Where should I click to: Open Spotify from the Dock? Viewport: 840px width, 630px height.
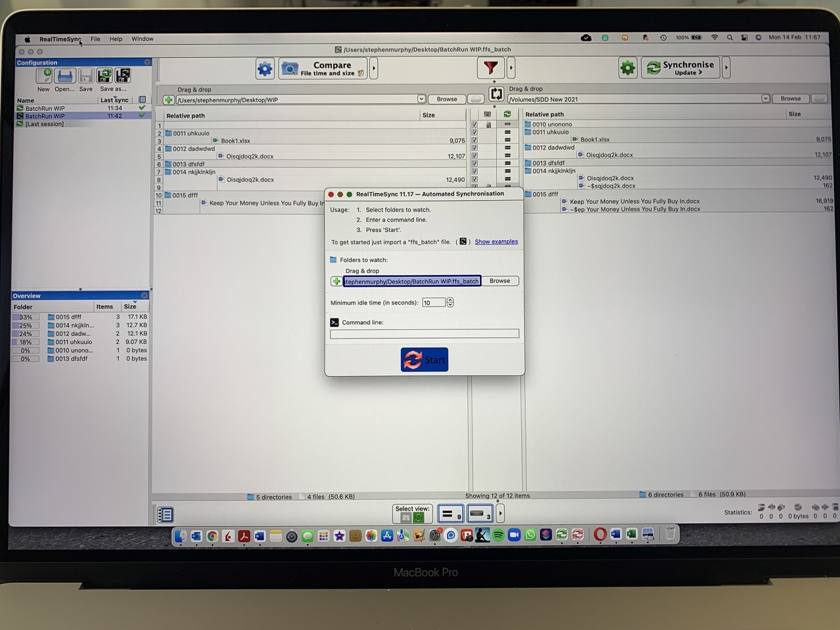(498, 535)
